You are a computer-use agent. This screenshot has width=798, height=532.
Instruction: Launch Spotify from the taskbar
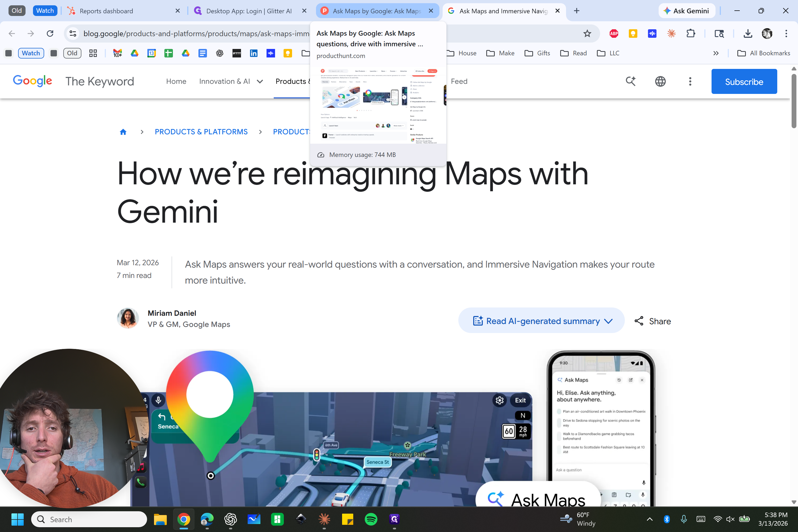click(x=371, y=519)
